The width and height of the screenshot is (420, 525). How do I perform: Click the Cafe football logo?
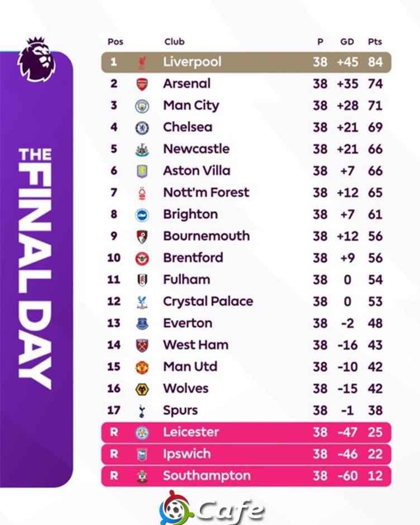click(x=212, y=508)
